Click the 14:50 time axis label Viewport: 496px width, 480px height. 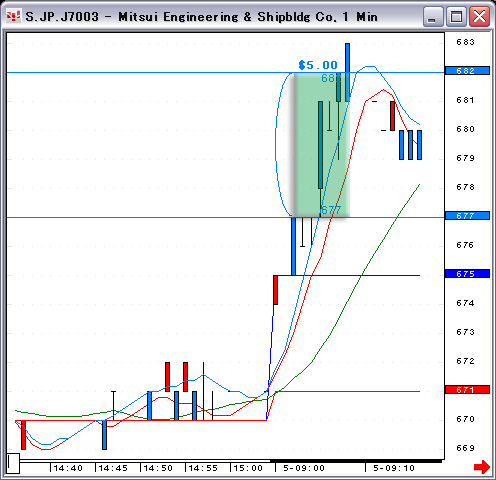pos(158,468)
